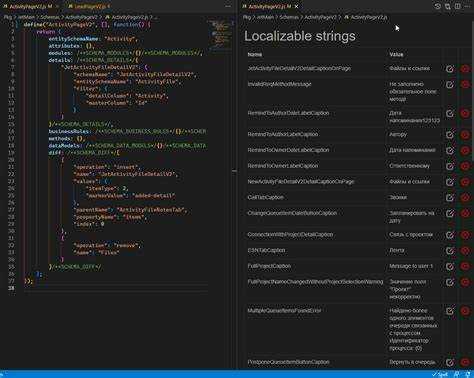This screenshot has height=378, width=474.
Task: Edit the RemindToOwnerLabelCaption string
Action: [x=450, y=166]
